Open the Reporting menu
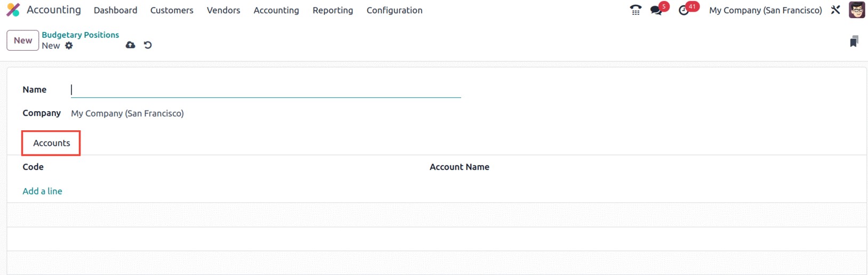This screenshot has width=868, height=275. pyautogui.click(x=333, y=10)
